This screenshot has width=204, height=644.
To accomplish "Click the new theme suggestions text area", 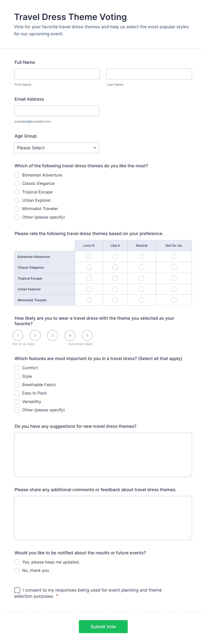I will tap(103, 455).
